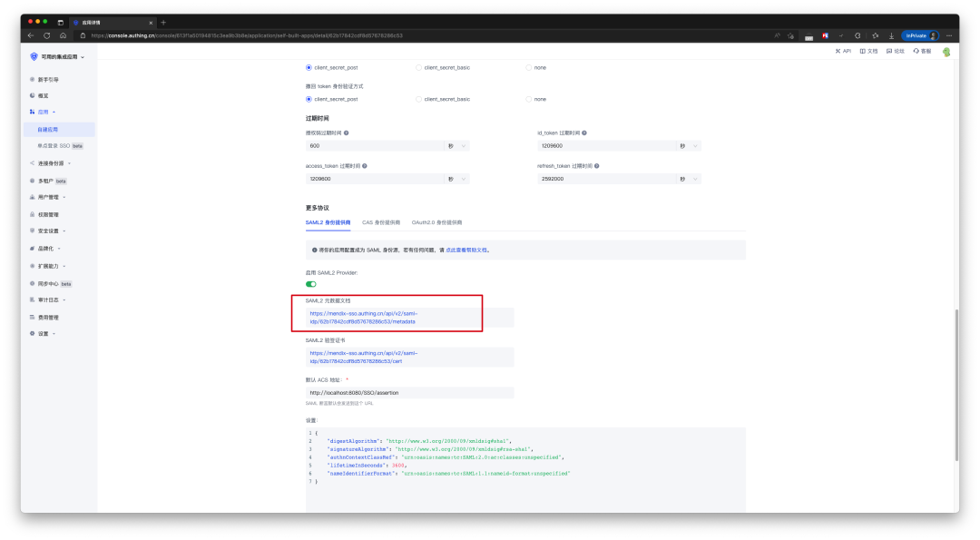This screenshot has width=980, height=540.
Task: Click the 点此查看帮助文档 help link
Action: [x=466, y=250]
